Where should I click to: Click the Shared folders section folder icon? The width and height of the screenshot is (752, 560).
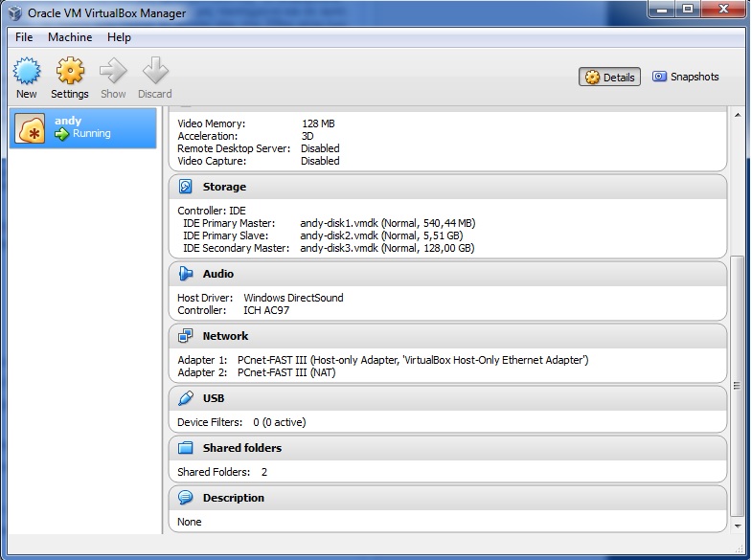(x=185, y=448)
